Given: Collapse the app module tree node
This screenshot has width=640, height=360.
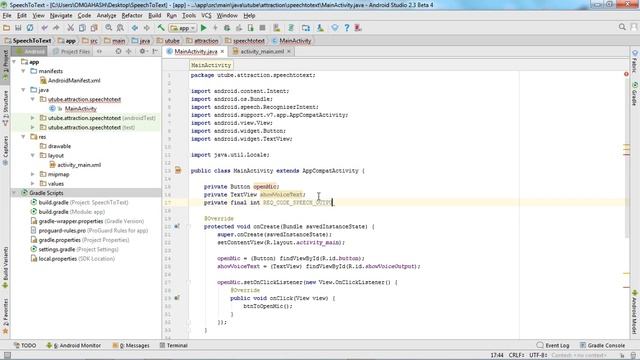Looking at the screenshot, I should pos(15,62).
